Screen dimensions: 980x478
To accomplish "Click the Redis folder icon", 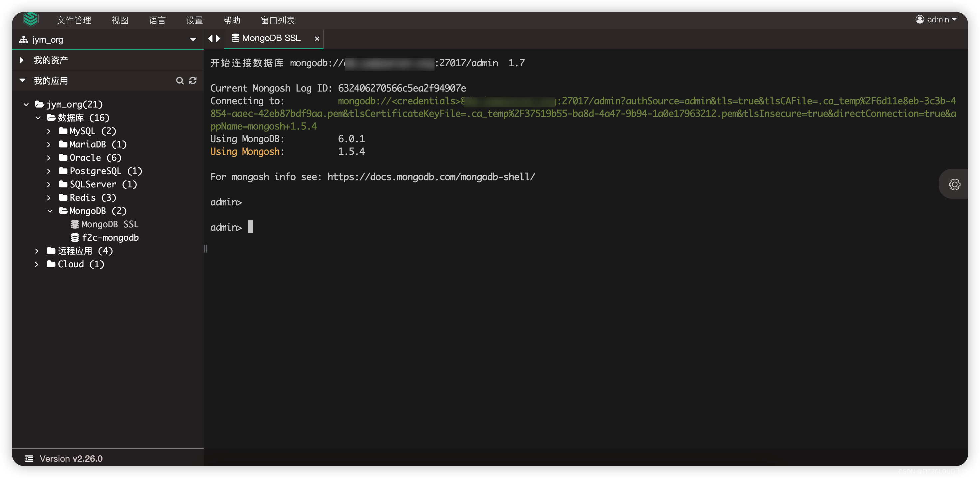I will tap(64, 197).
